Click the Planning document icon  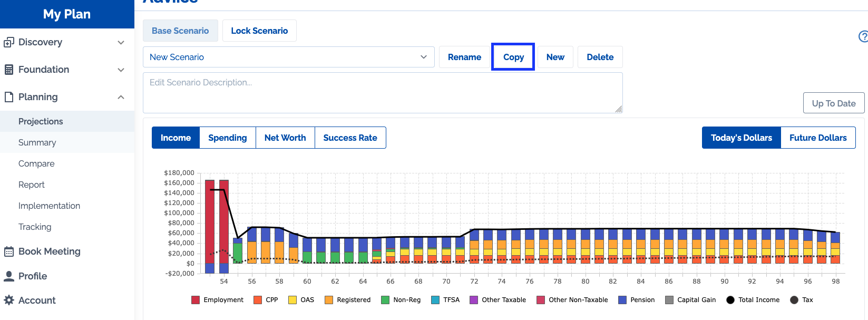tap(8, 97)
